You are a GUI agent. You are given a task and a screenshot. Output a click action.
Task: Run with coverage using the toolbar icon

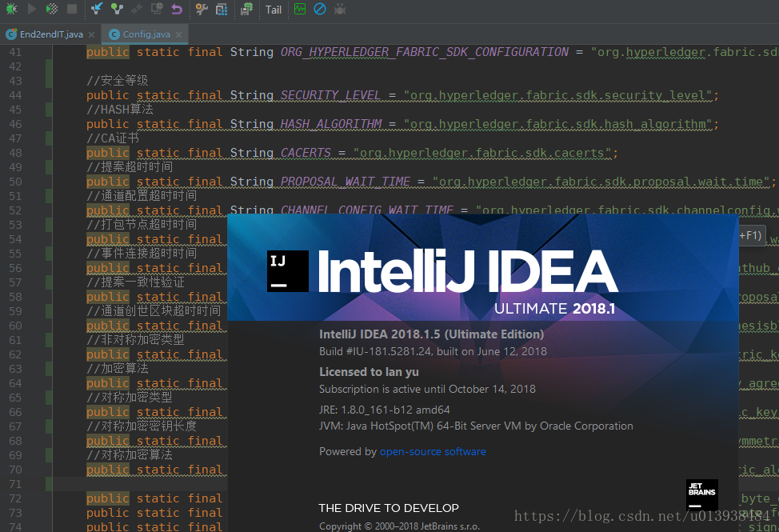(x=52, y=9)
